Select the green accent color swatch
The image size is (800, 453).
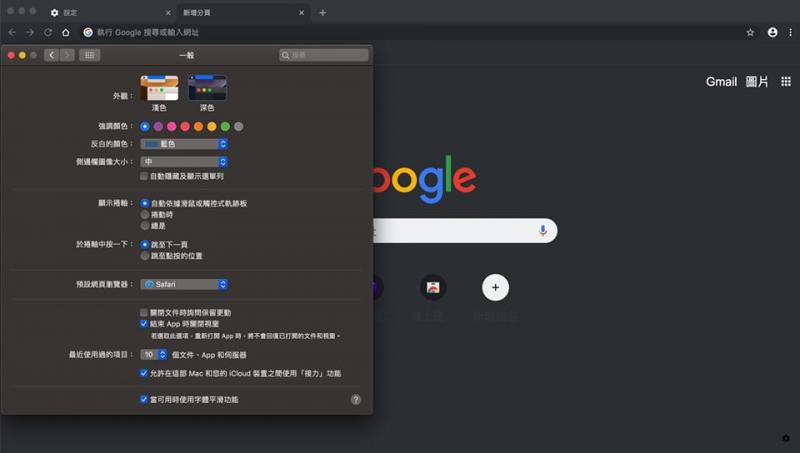coord(225,127)
